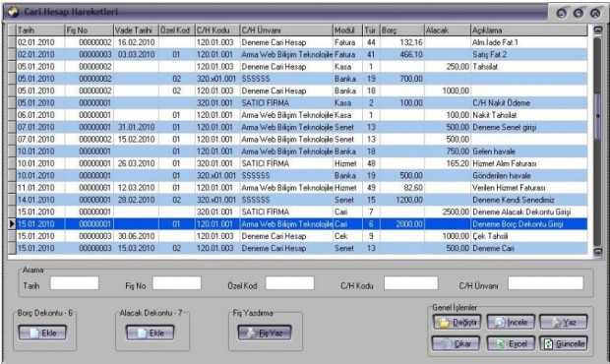Click the scroll-down arrow of the grid scrollbar
This screenshot has height=364, width=610.
tap(598, 252)
